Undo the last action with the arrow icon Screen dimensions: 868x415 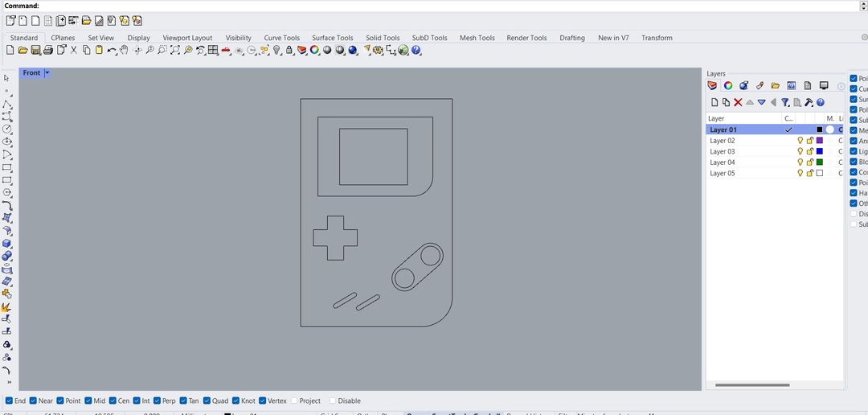click(x=111, y=51)
